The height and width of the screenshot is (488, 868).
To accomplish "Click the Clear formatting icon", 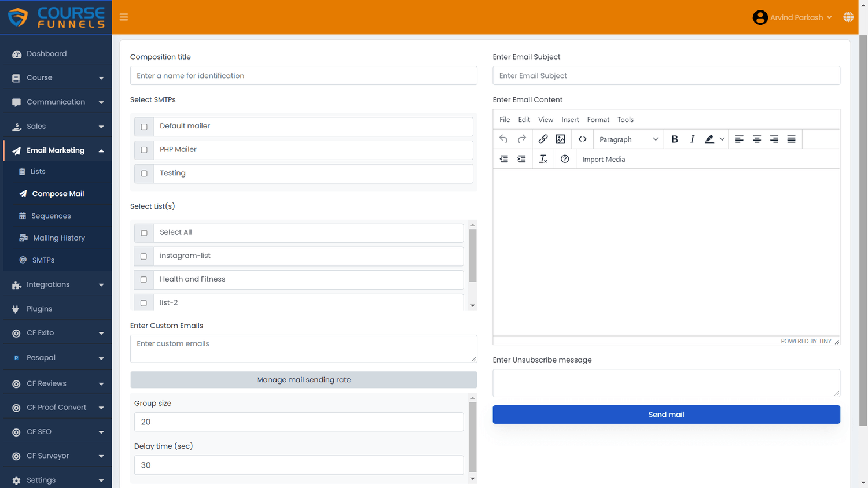I will tap(543, 158).
